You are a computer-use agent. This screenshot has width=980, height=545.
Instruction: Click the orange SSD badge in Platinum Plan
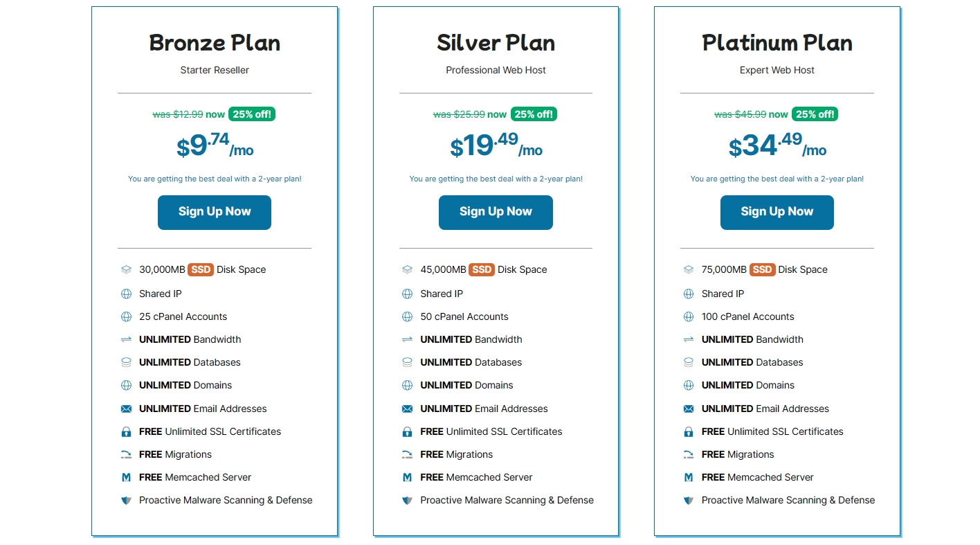pyautogui.click(x=762, y=269)
